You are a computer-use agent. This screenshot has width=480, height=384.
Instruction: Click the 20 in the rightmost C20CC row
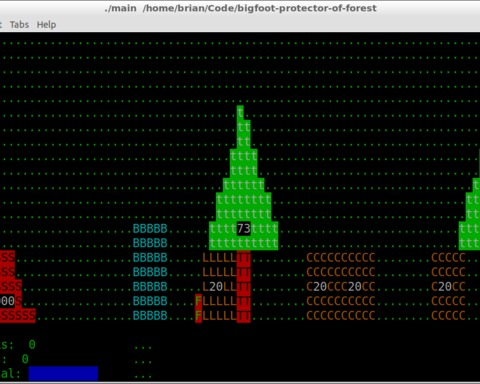[x=445, y=286]
